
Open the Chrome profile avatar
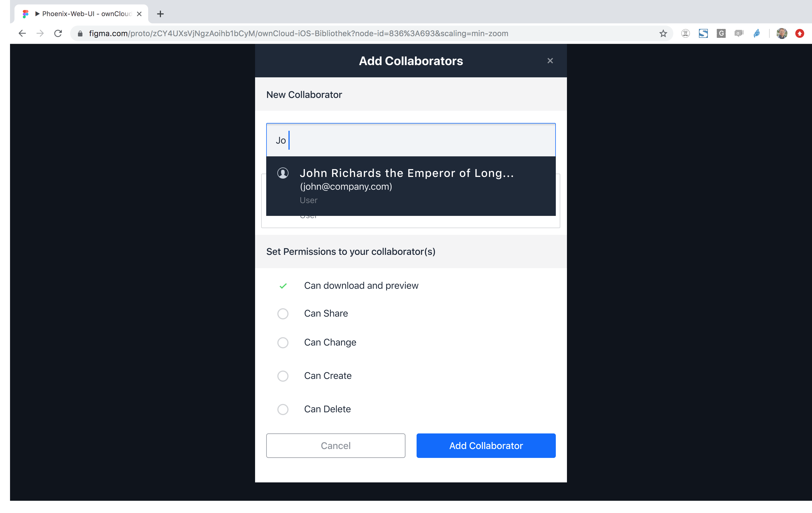point(782,33)
